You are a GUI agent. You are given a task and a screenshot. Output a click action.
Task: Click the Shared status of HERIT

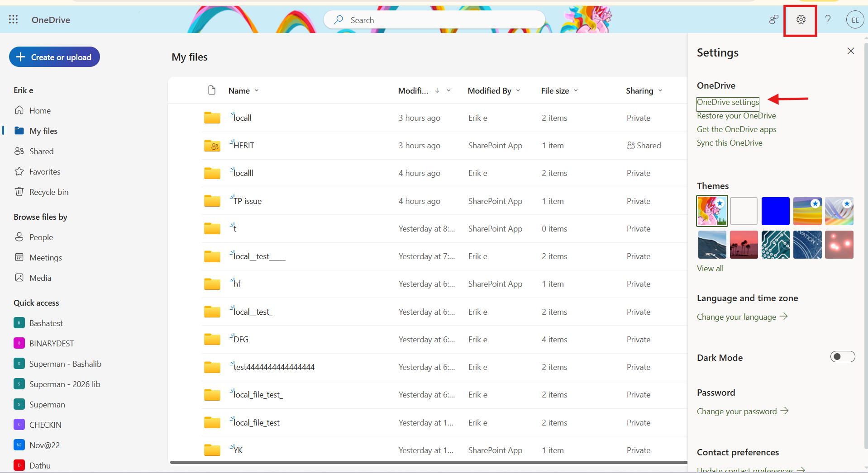[644, 145]
